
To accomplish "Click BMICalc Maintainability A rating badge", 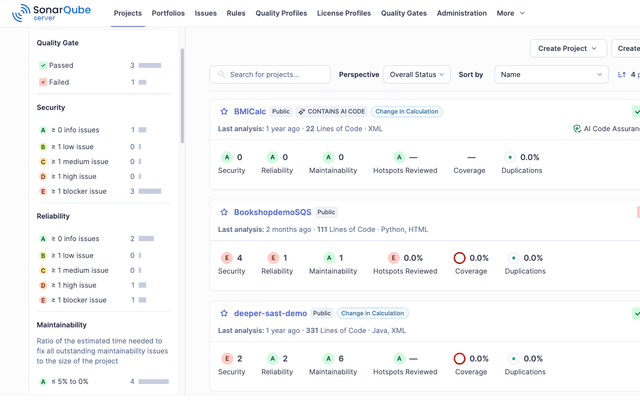I will click(x=328, y=157).
